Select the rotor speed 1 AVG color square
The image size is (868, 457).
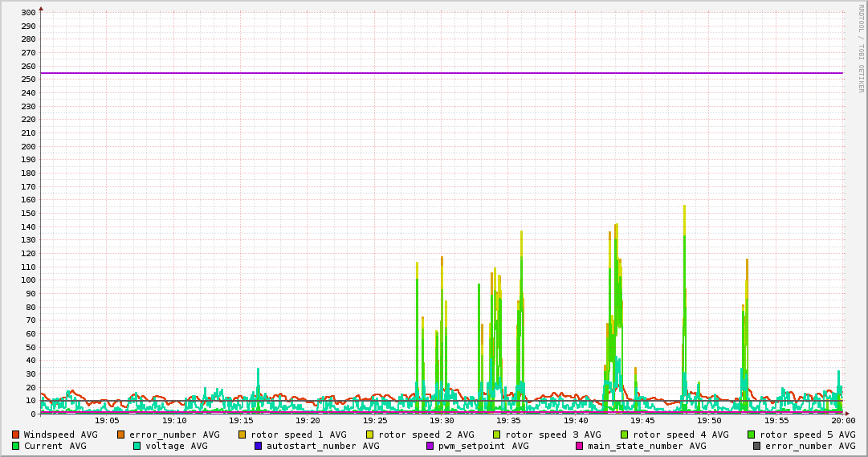242,435
